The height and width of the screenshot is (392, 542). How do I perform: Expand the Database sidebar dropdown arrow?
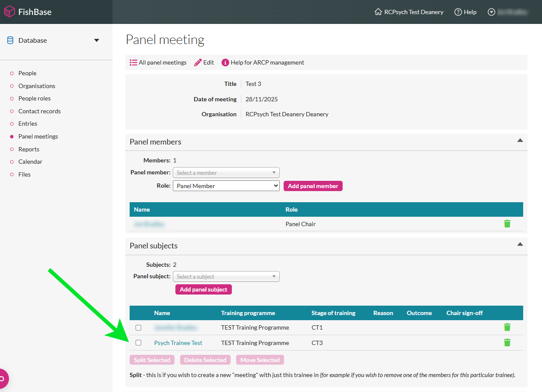click(97, 40)
